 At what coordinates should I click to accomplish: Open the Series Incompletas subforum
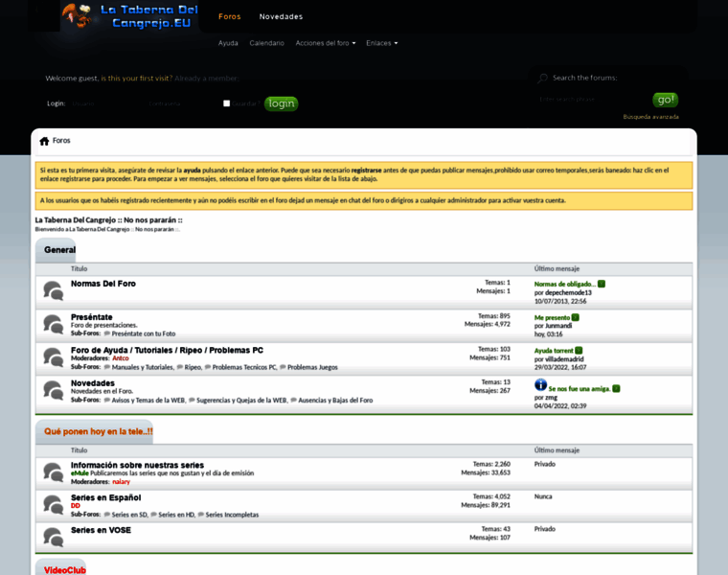click(x=232, y=515)
